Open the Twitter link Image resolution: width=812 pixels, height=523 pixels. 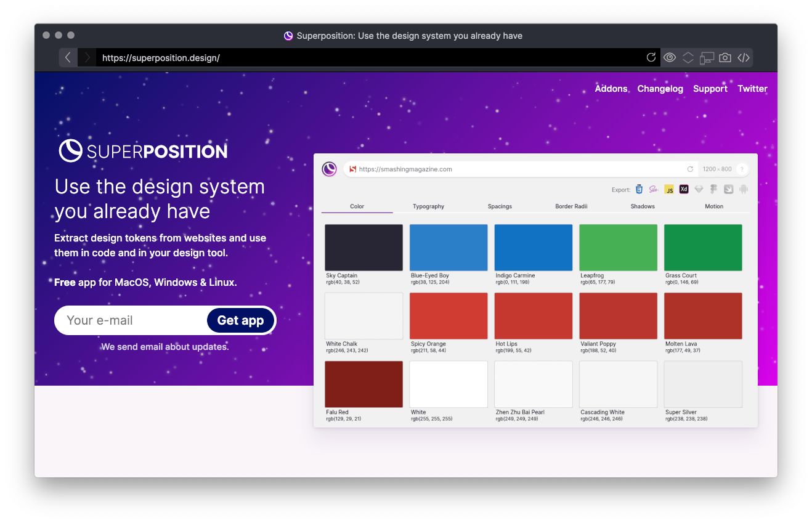tap(753, 89)
